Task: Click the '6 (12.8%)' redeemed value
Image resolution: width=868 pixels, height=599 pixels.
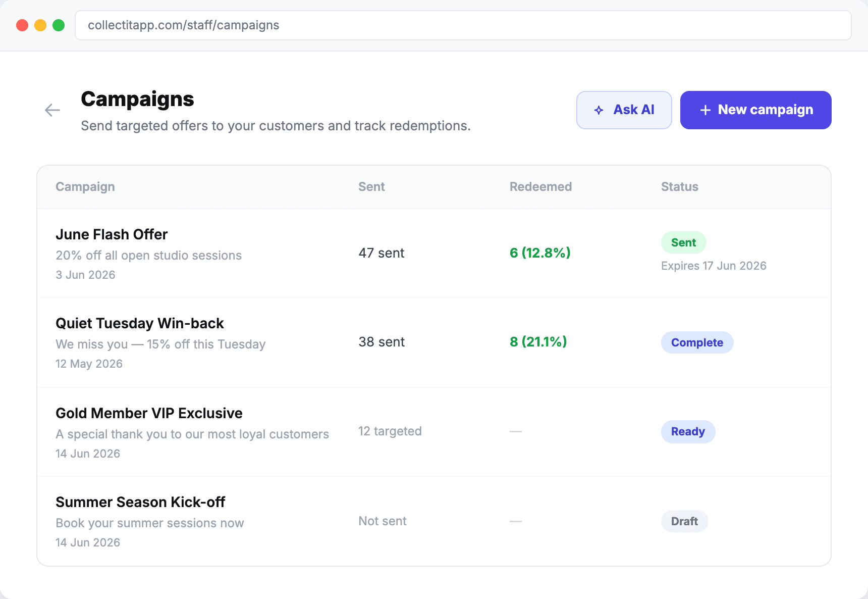Action: (x=540, y=253)
